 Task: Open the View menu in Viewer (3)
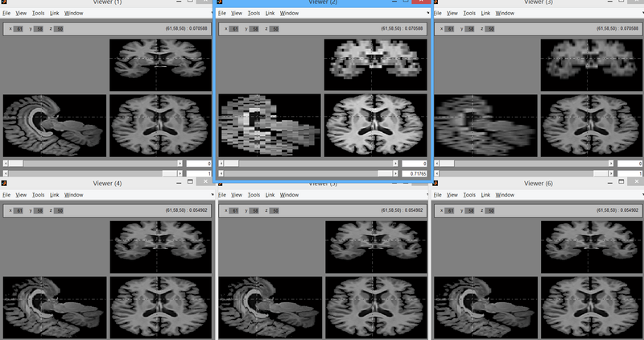(456, 13)
